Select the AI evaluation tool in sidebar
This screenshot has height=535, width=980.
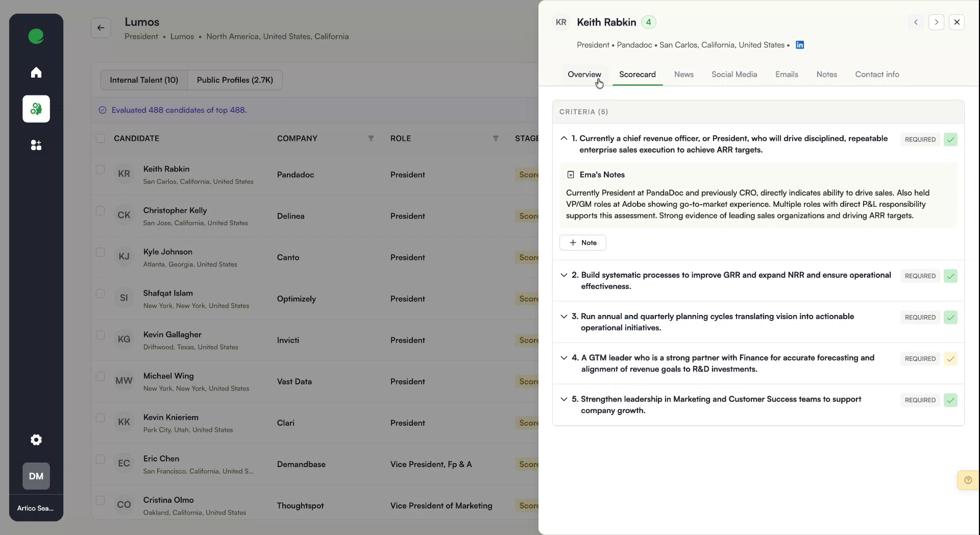(36, 109)
